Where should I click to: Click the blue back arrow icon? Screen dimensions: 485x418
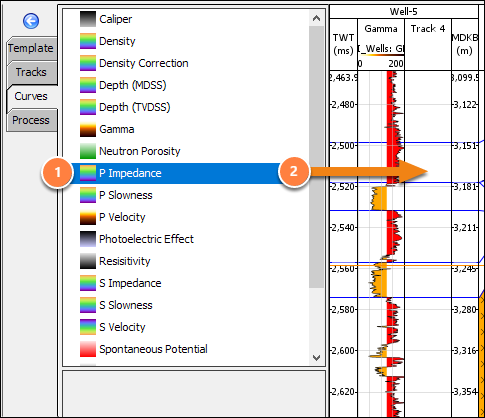31,21
